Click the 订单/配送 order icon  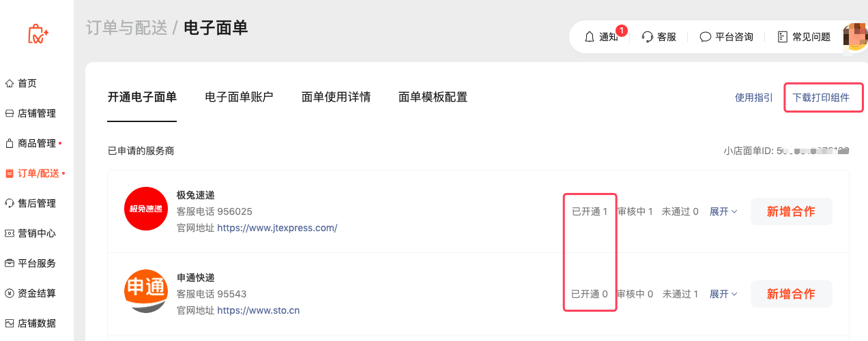point(10,173)
